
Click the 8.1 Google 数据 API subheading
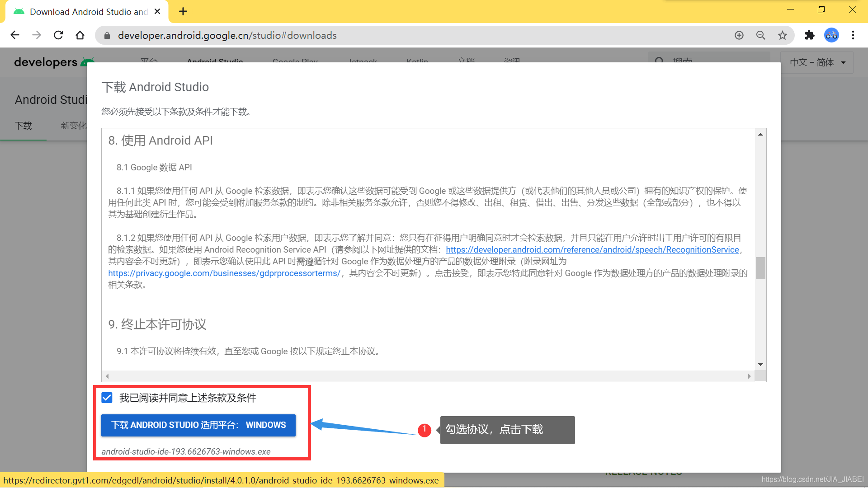(x=154, y=168)
